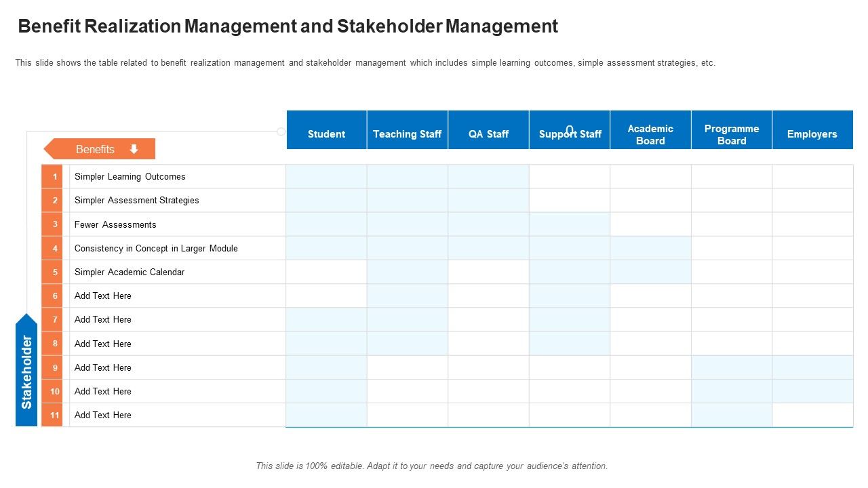
Task: Click the slide description paragraph
Action: tap(366, 63)
